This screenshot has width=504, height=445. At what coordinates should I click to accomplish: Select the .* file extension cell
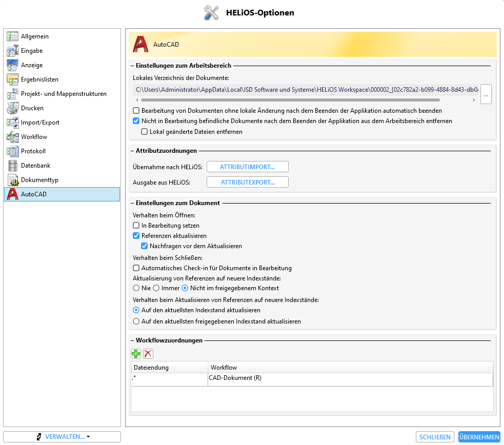[x=169, y=378]
